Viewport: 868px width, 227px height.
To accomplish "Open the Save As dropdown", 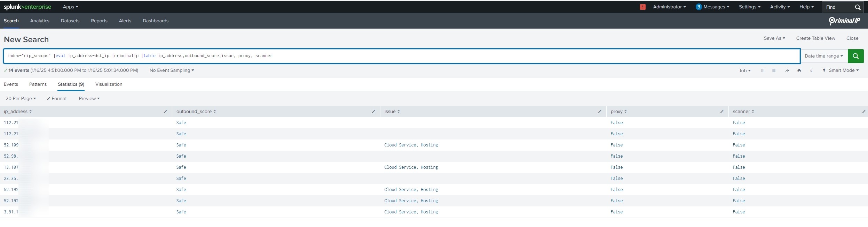I will click(x=774, y=38).
